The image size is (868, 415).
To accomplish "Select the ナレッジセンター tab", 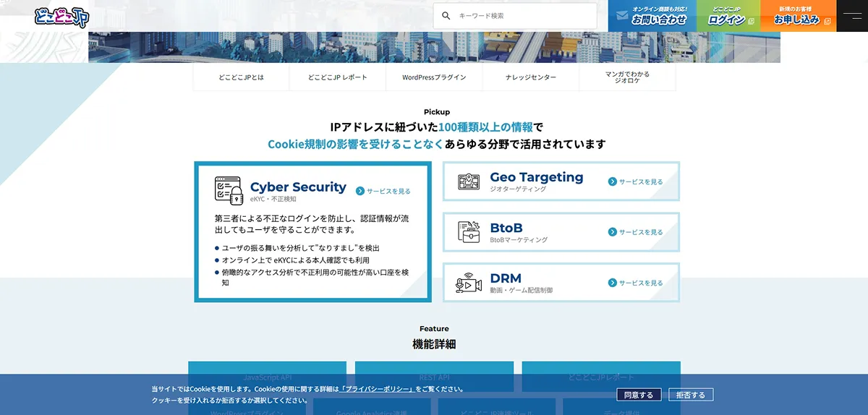I will (531, 77).
